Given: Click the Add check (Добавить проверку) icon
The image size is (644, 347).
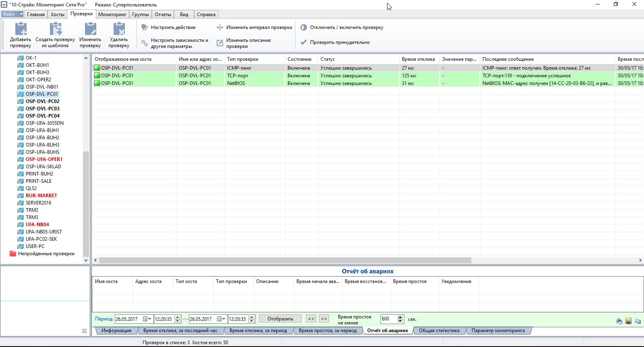Looking at the screenshot, I should (21, 29).
